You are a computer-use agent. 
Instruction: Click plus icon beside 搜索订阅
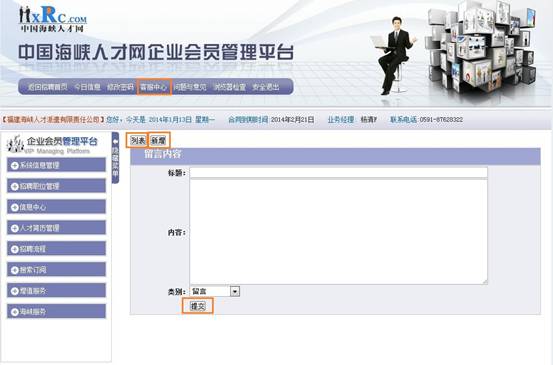tap(14, 270)
